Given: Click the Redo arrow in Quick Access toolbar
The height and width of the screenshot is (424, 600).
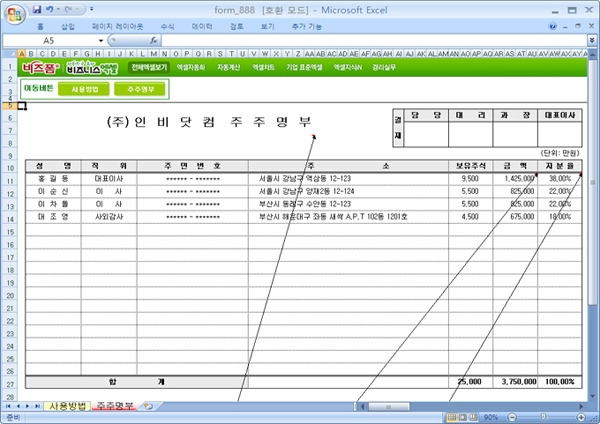Looking at the screenshot, I should (x=69, y=9).
